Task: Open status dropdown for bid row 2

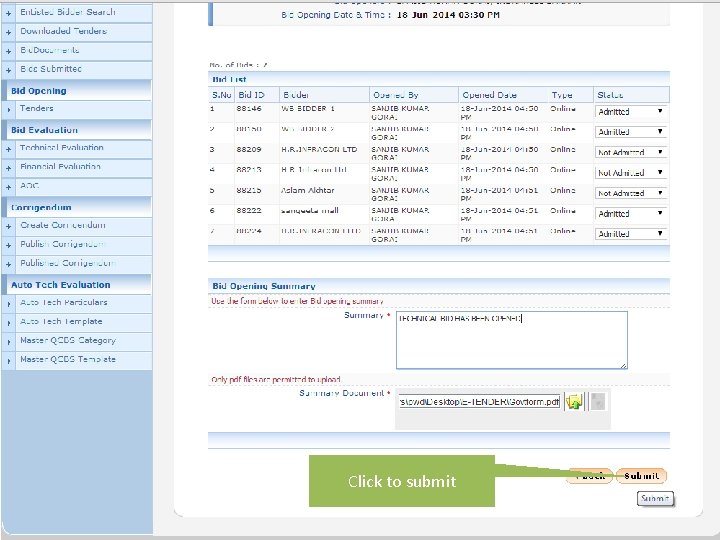Action: [x=630, y=132]
